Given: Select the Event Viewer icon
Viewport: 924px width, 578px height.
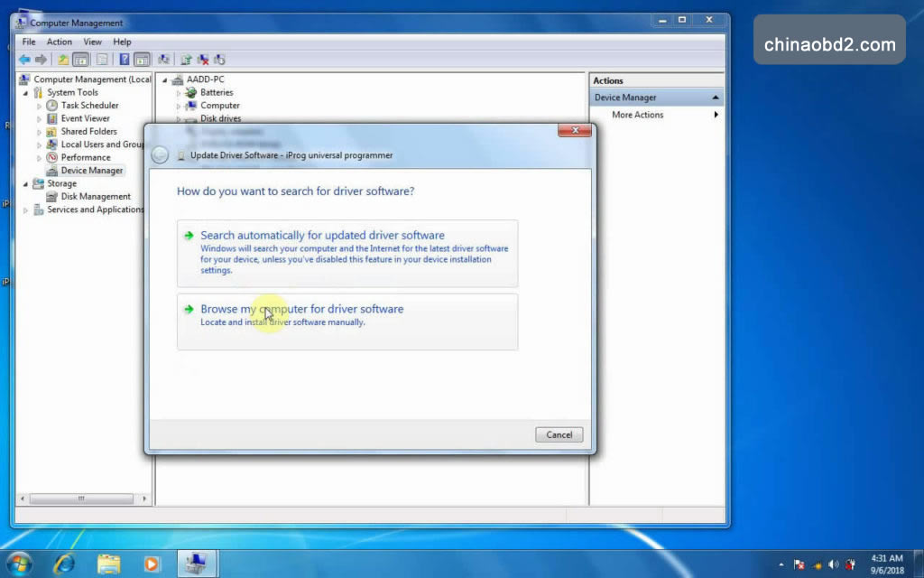Looking at the screenshot, I should pos(51,118).
